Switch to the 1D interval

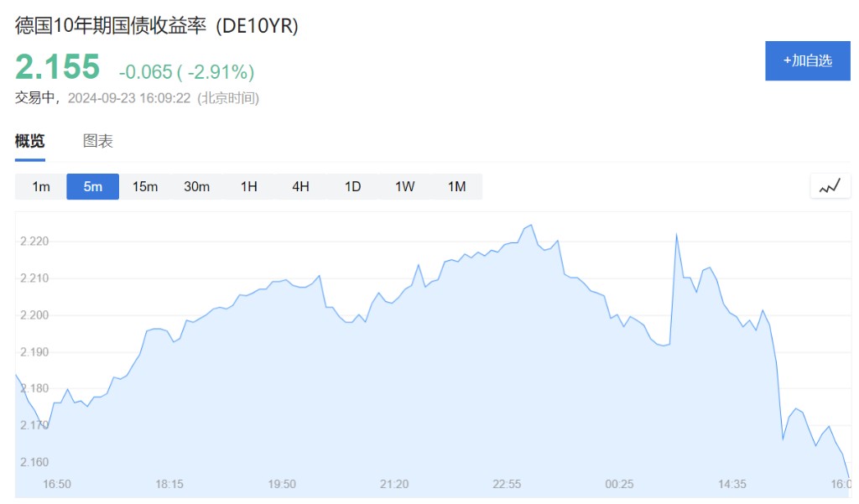click(x=353, y=186)
